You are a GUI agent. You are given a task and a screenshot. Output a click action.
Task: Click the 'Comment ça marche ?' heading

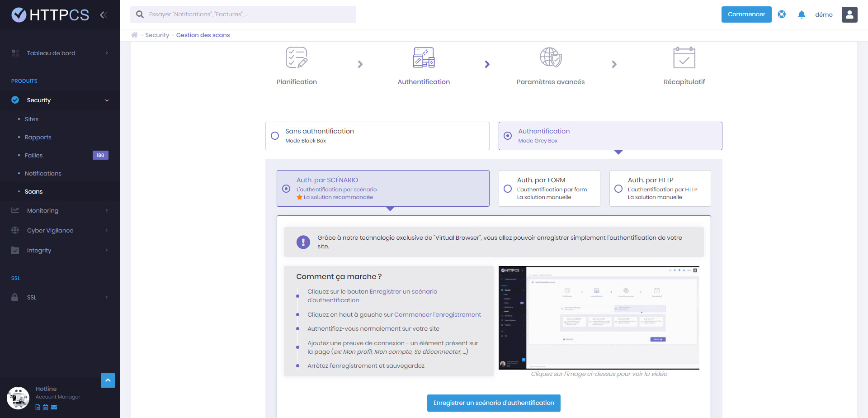point(339,276)
